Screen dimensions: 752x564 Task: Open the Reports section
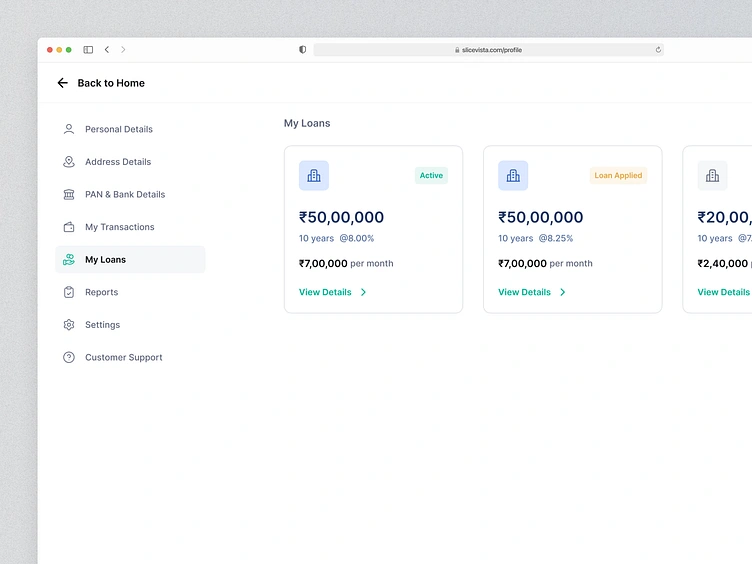(102, 292)
